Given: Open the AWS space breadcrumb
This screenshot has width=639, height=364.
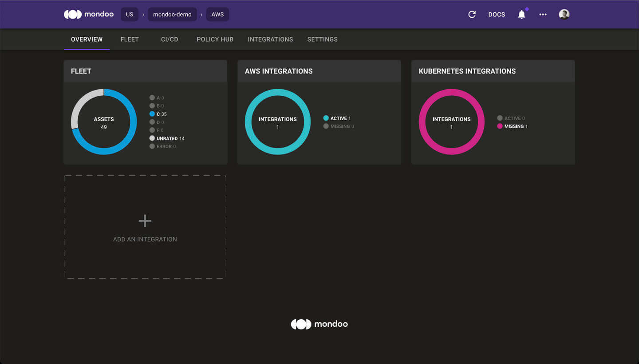Looking at the screenshot, I should [217, 14].
